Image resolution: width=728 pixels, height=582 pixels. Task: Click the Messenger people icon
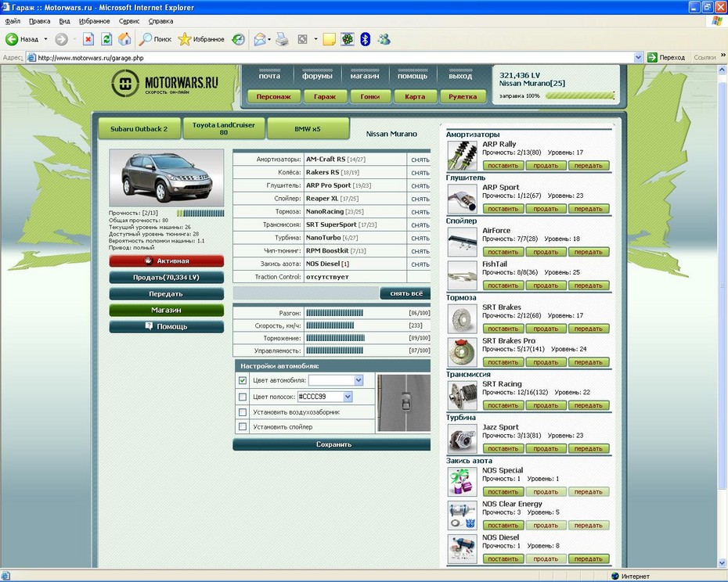384,39
